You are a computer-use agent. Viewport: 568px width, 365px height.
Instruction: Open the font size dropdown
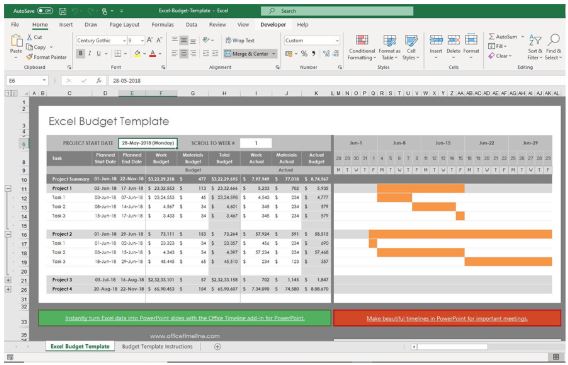(x=142, y=41)
